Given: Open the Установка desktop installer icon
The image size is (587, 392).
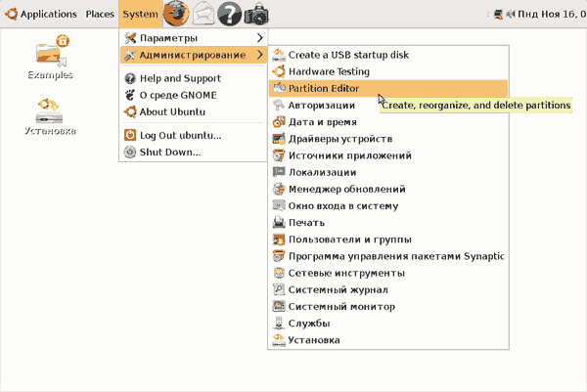Looking at the screenshot, I should [x=50, y=116].
